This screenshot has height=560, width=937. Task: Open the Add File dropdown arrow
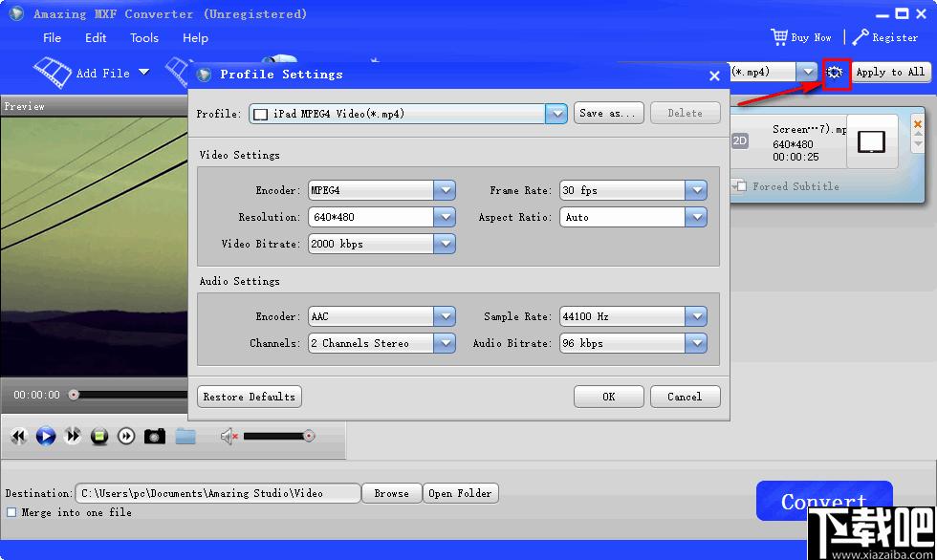pos(144,73)
